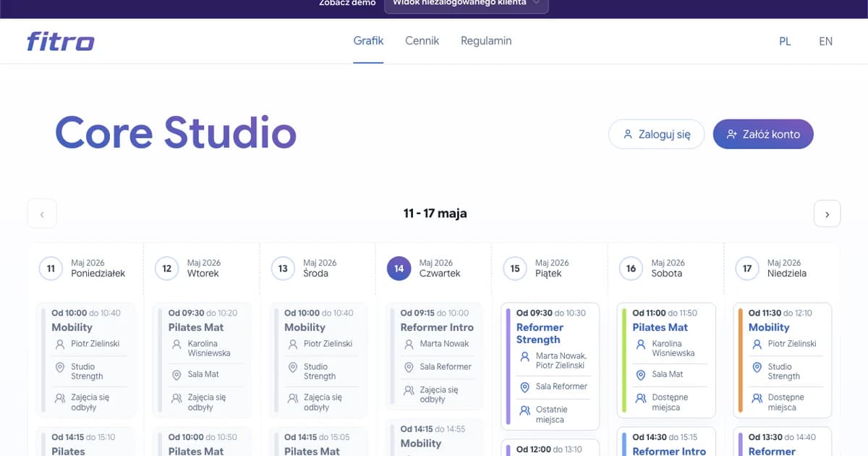Click the week range 11 - 17 maja
868x456 pixels.
pos(435,214)
